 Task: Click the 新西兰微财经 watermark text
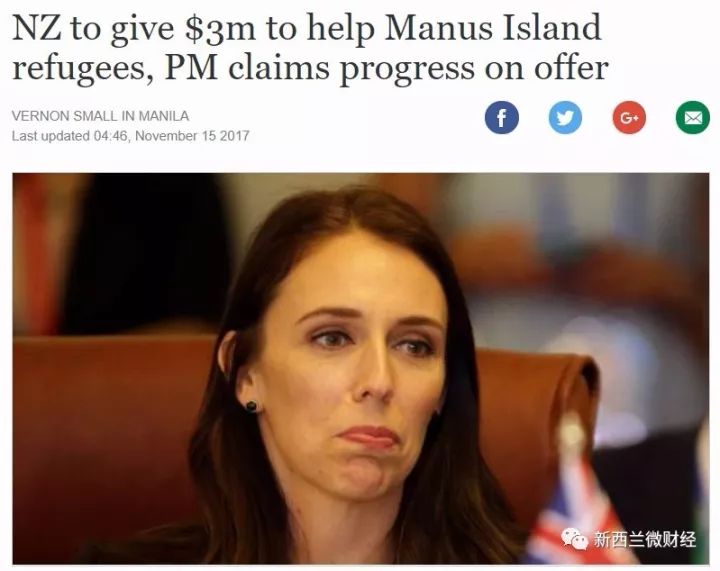[x=645, y=539]
